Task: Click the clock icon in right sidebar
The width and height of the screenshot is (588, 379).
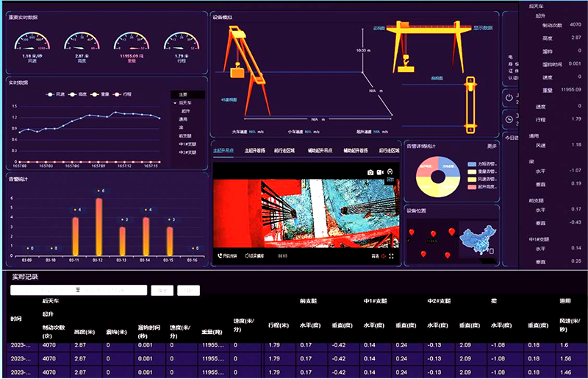Action: [x=509, y=118]
